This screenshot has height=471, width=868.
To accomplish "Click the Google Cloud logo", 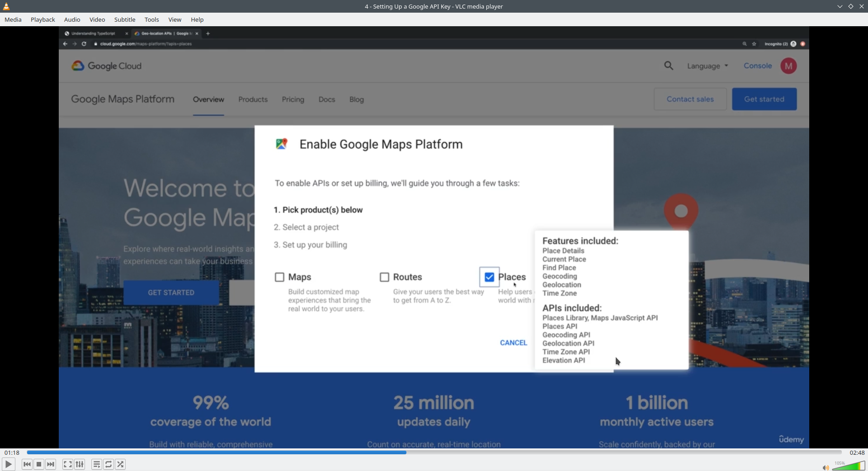I will click(107, 66).
